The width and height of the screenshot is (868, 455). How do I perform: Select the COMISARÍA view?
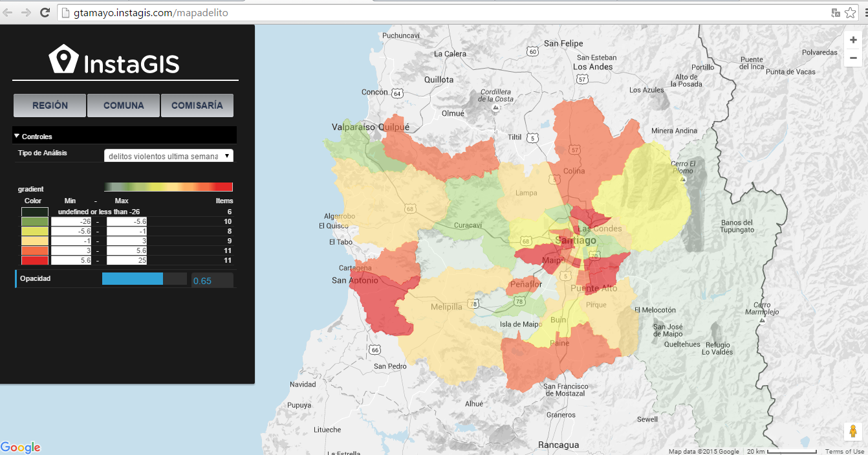tap(197, 105)
